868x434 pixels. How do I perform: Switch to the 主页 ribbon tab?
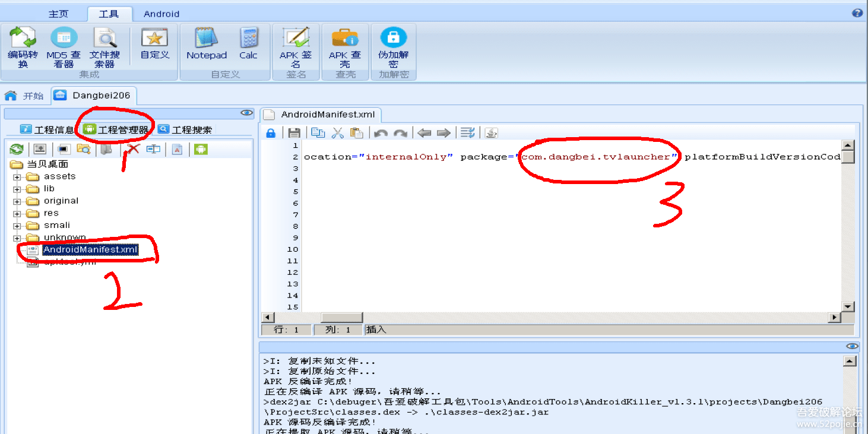[58, 14]
